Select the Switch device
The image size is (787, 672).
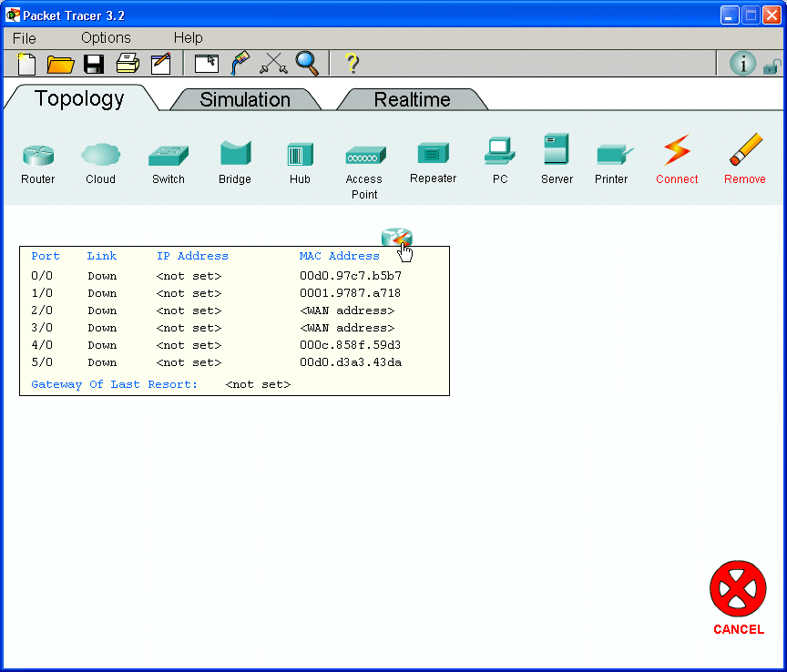click(x=169, y=164)
